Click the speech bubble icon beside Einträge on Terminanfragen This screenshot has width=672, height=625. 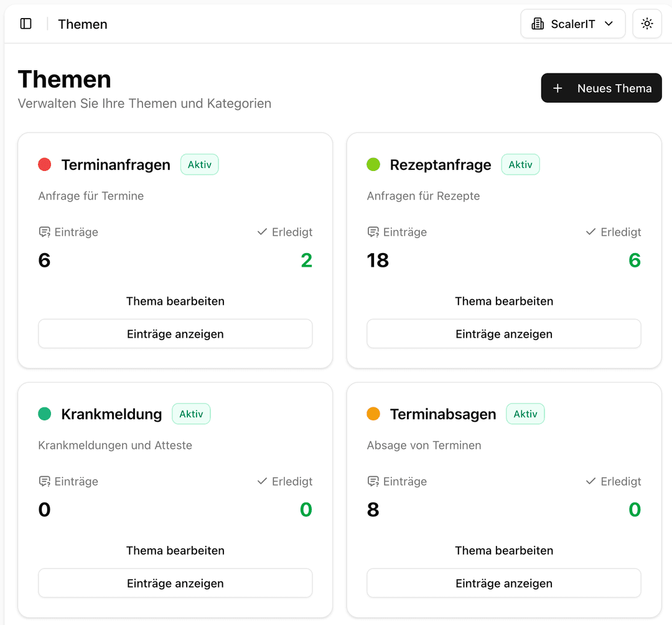pos(44,231)
